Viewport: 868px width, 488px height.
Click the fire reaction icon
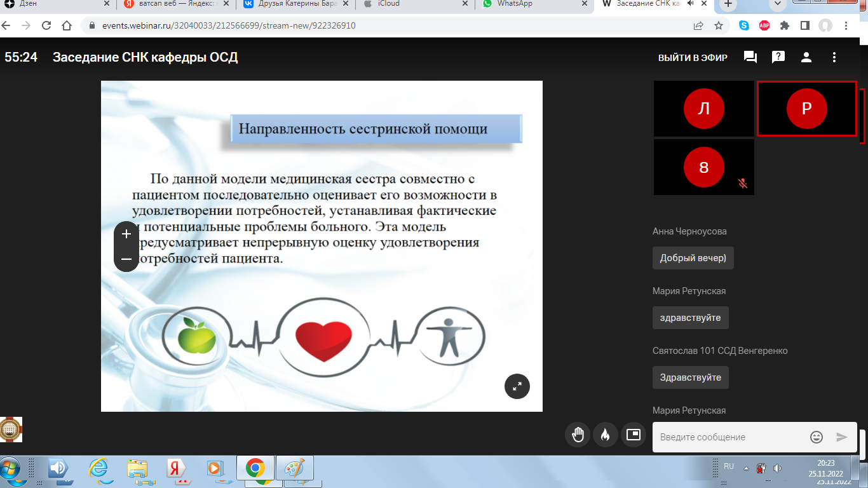(x=605, y=435)
